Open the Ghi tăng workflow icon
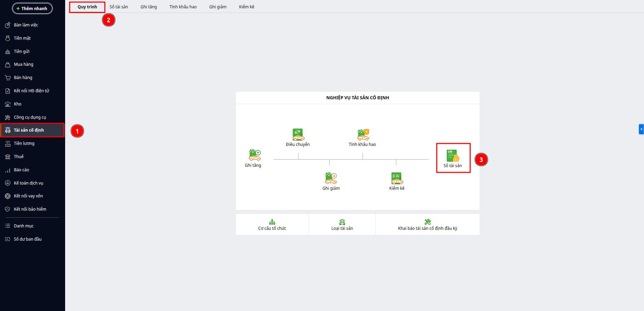The height and width of the screenshot is (311, 644). click(x=254, y=155)
